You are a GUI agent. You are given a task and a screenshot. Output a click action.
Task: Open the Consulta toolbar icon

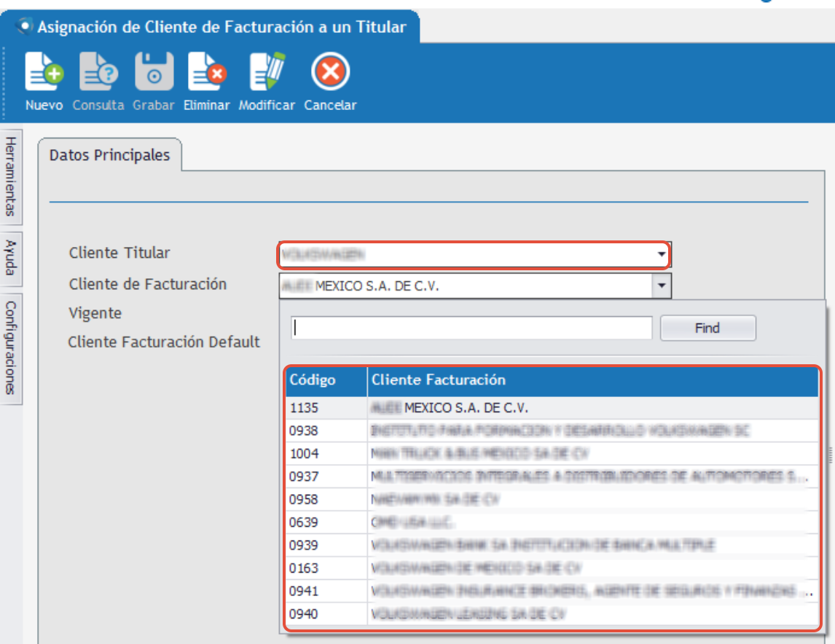point(98,71)
